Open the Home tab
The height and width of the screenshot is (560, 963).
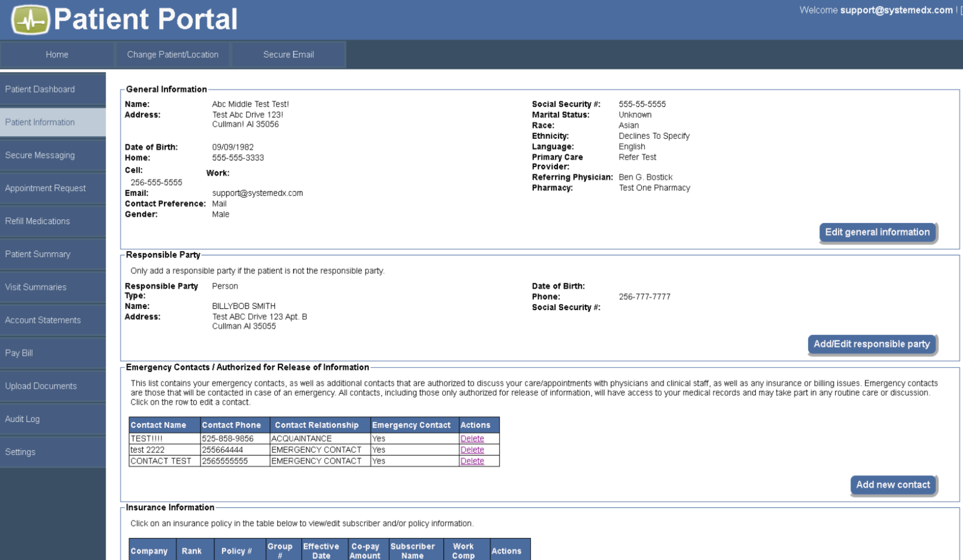(57, 54)
